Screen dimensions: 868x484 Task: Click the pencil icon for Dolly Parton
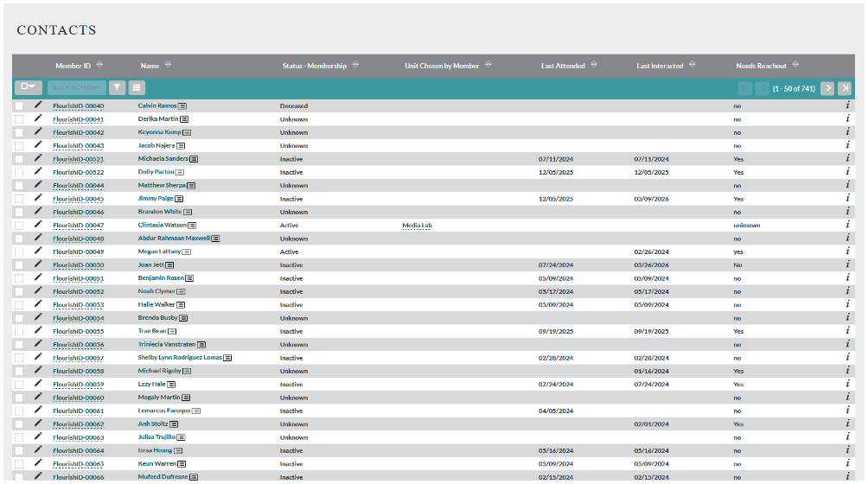[x=38, y=172]
